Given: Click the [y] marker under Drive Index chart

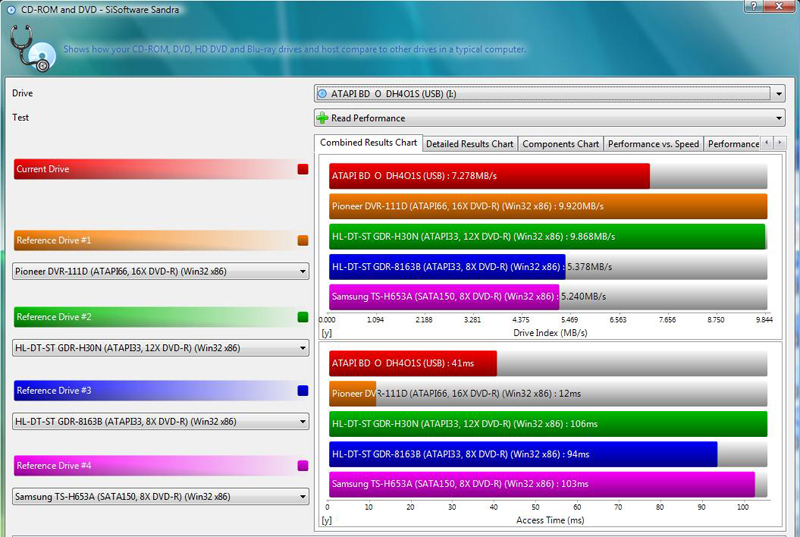Looking at the screenshot, I should [327, 333].
